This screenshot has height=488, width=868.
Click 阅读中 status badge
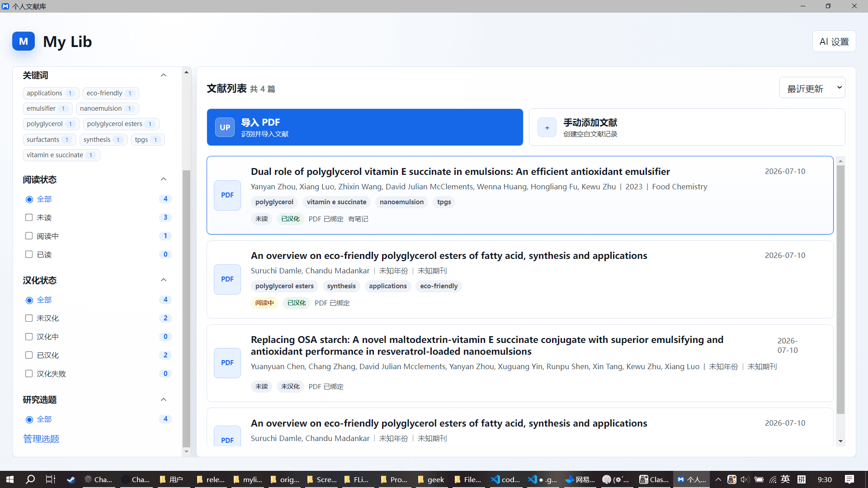click(x=264, y=303)
